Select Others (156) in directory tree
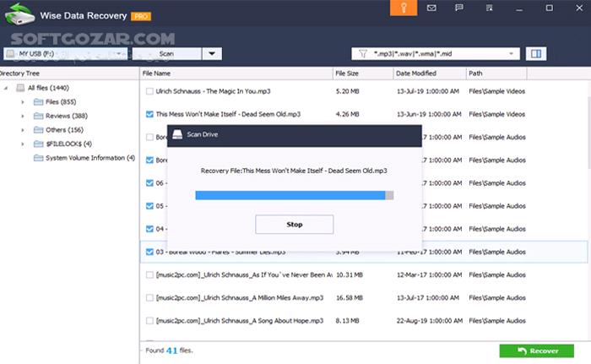This screenshot has width=591, height=364. pyautogui.click(x=64, y=130)
